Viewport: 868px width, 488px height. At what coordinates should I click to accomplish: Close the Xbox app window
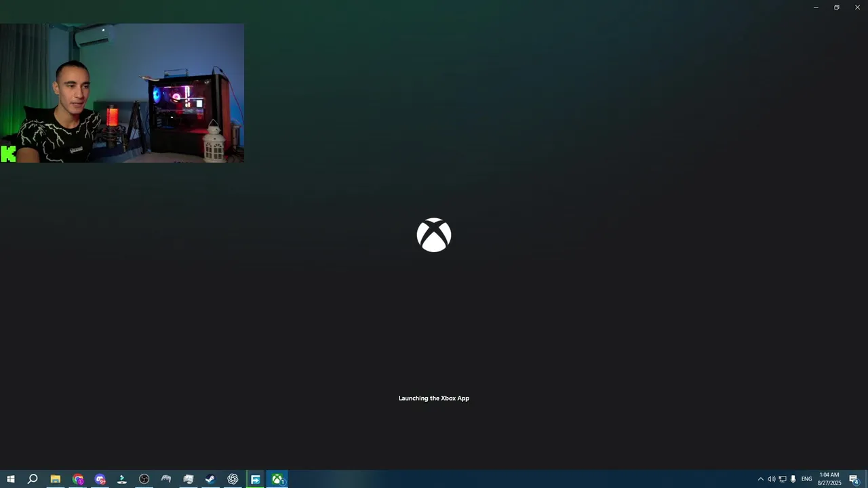(857, 7)
